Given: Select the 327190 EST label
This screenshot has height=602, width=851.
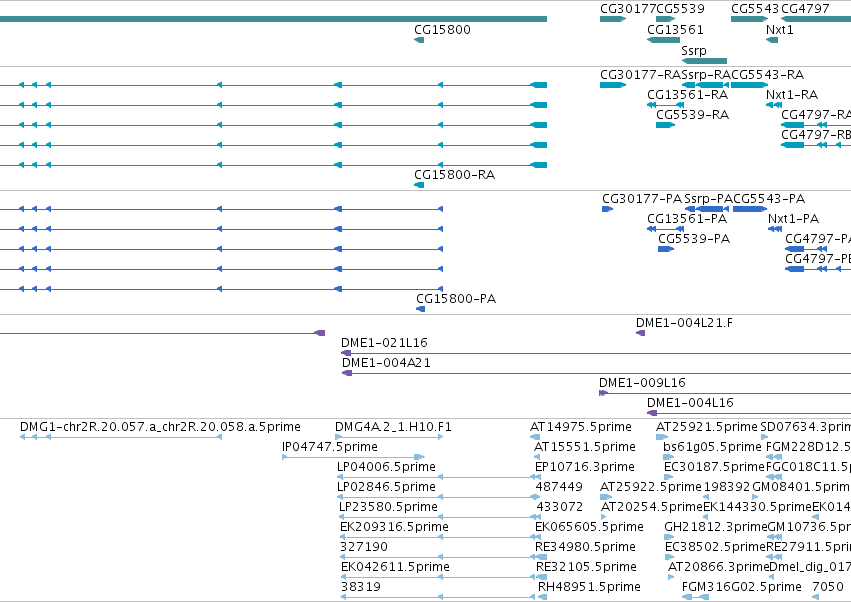Looking at the screenshot, I should coord(364,547).
